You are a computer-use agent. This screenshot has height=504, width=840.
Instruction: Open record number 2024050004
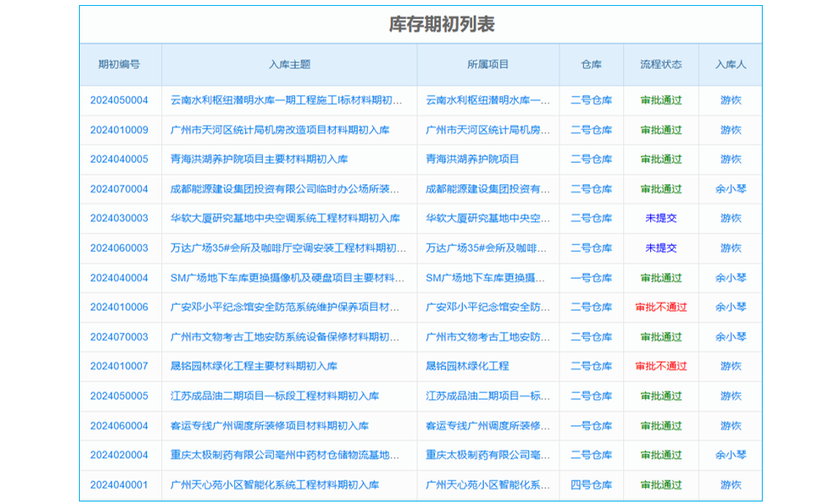click(x=118, y=100)
